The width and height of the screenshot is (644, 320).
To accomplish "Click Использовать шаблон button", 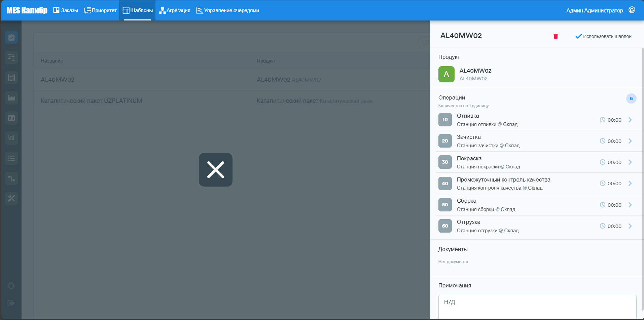I will click(x=603, y=36).
